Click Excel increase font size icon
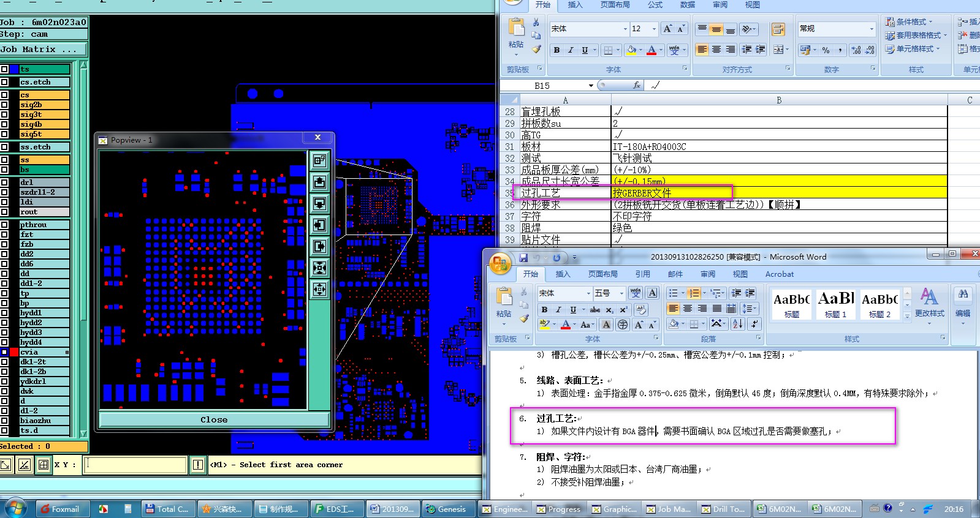Image resolution: width=980 pixels, height=518 pixels. [x=667, y=29]
